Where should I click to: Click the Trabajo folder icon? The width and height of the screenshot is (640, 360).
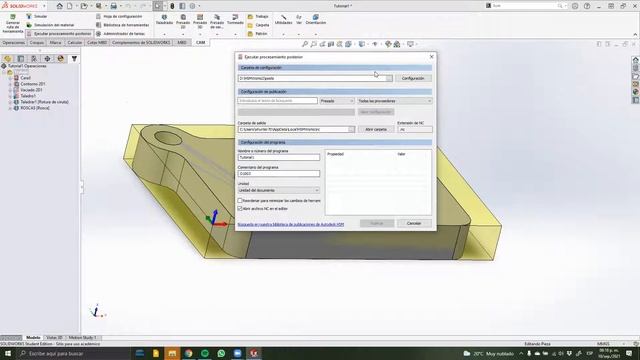click(250, 16)
